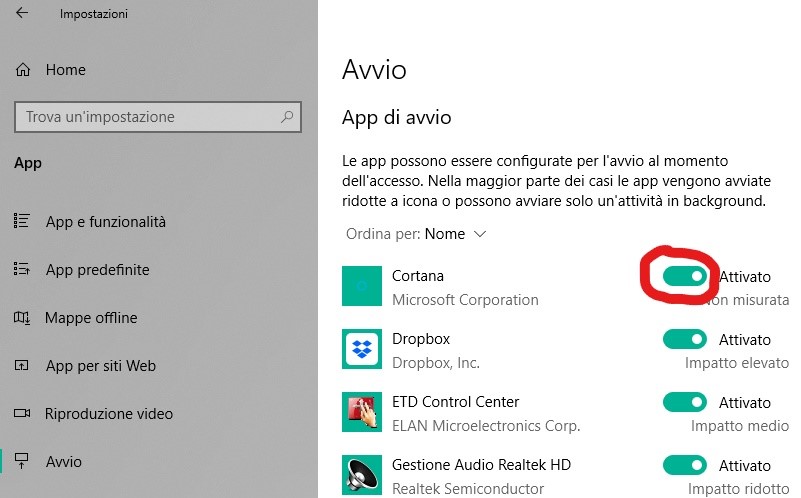This screenshot has width=801, height=498.
Task: Click the Dropbox, Inc. publisher text
Action: pyautogui.click(x=436, y=363)
